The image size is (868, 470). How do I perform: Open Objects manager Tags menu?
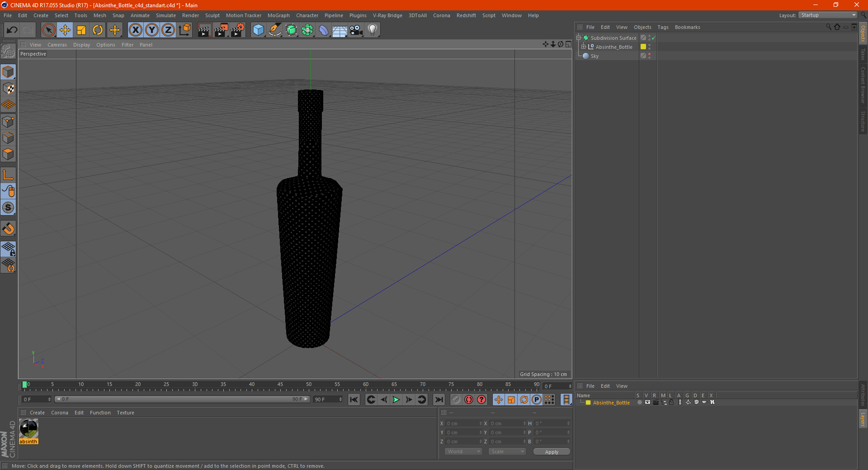point(663,27)
